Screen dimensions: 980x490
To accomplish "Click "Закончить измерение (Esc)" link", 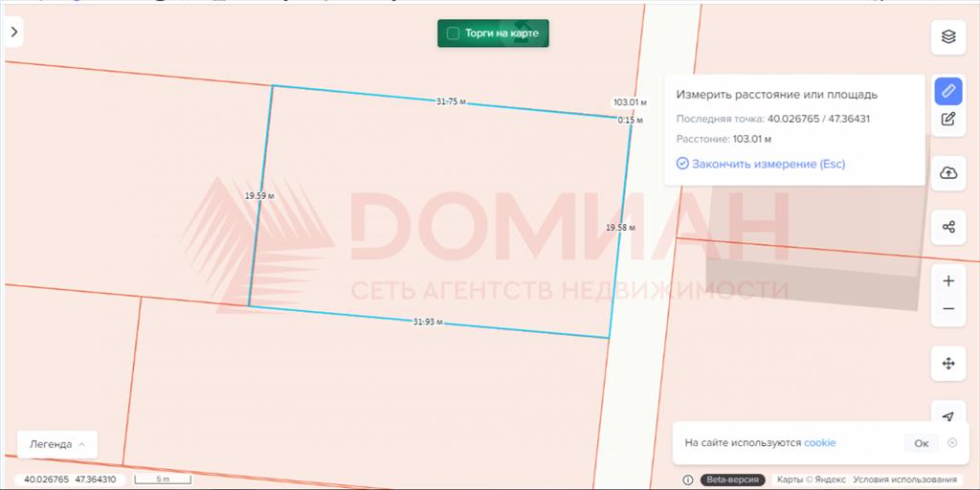I will pyautogui.click(x=761, y=164).
